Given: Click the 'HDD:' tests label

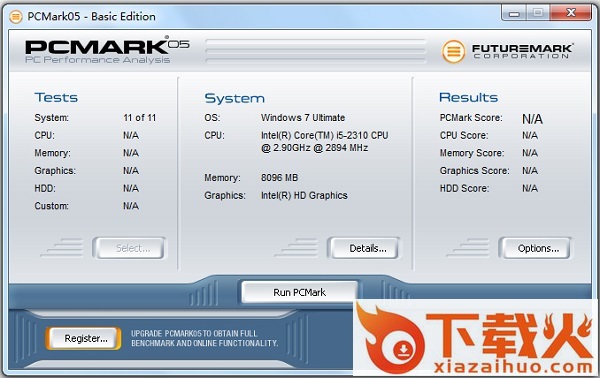Looking at the screenshot, I should pos(45,188).
